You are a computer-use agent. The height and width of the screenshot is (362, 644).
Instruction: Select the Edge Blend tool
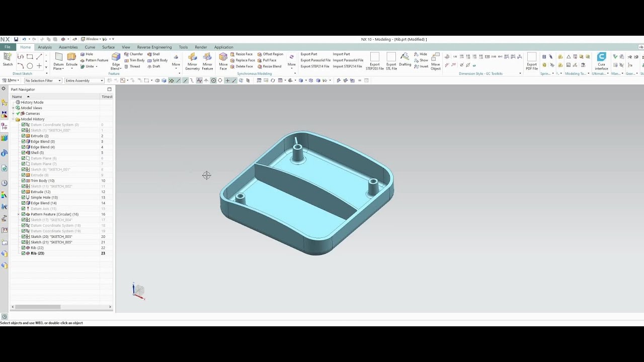click(116, 61)
